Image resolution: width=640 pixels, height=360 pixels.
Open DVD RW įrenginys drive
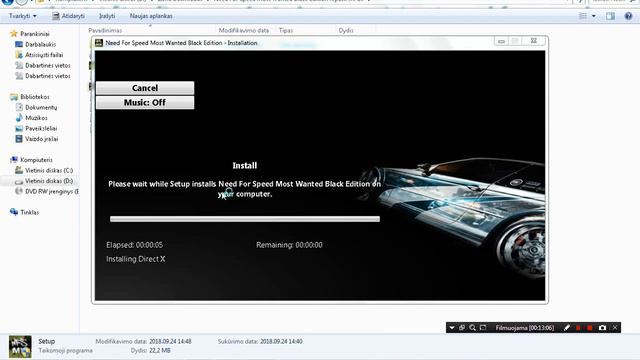tap(52, 191)
